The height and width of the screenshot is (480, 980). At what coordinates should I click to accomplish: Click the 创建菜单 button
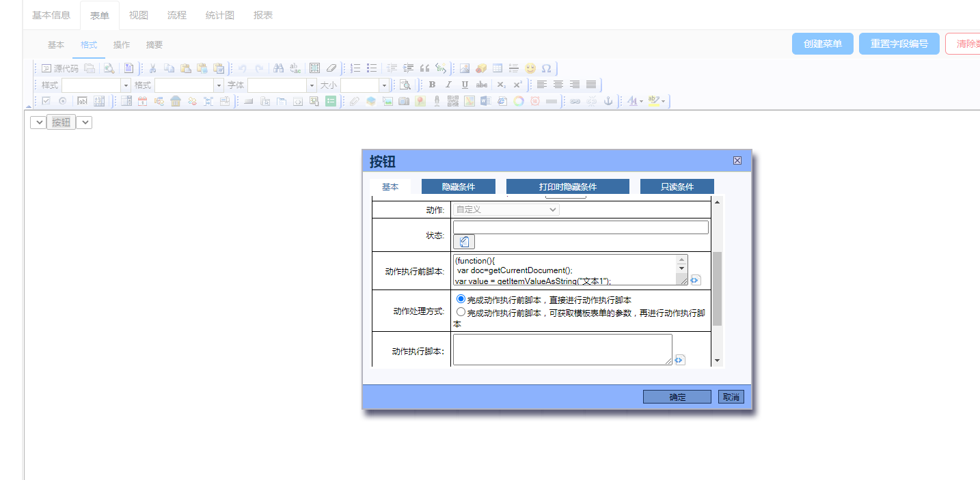click(x=823, y=44)
